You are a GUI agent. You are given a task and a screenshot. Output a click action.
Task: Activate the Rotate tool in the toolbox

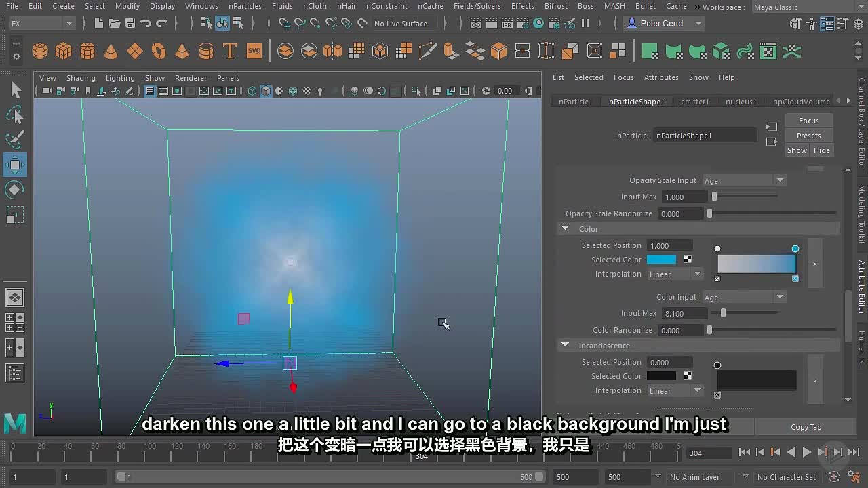tap(15, 190)
